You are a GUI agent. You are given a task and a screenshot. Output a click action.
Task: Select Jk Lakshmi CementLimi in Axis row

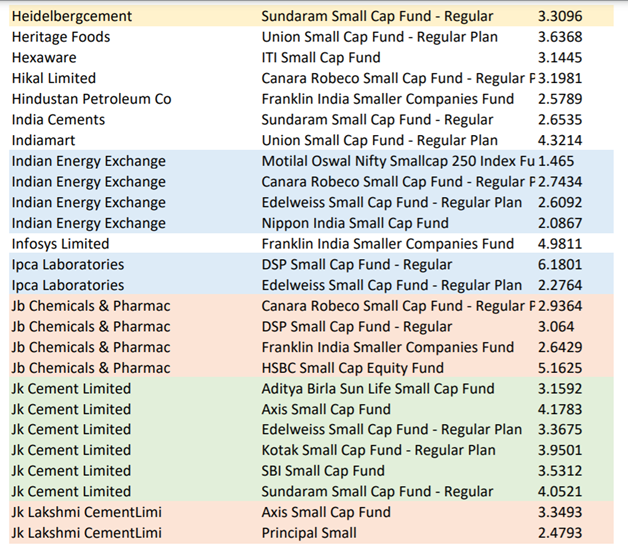pyautogui.click(x=87, y=512)
